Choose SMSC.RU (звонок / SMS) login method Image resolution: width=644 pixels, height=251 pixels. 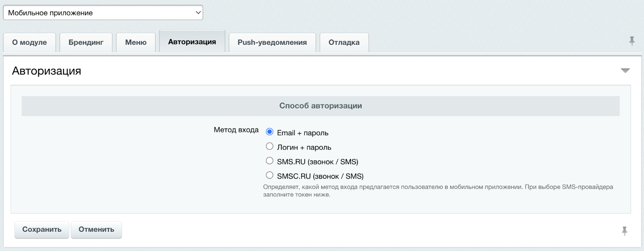(x=270, y=175)
